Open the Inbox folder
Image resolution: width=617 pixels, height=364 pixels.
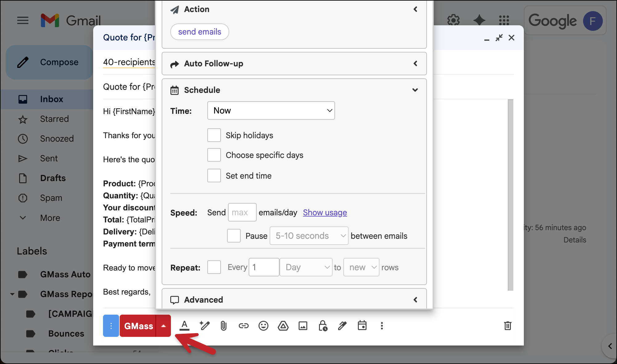coord(51,99)
